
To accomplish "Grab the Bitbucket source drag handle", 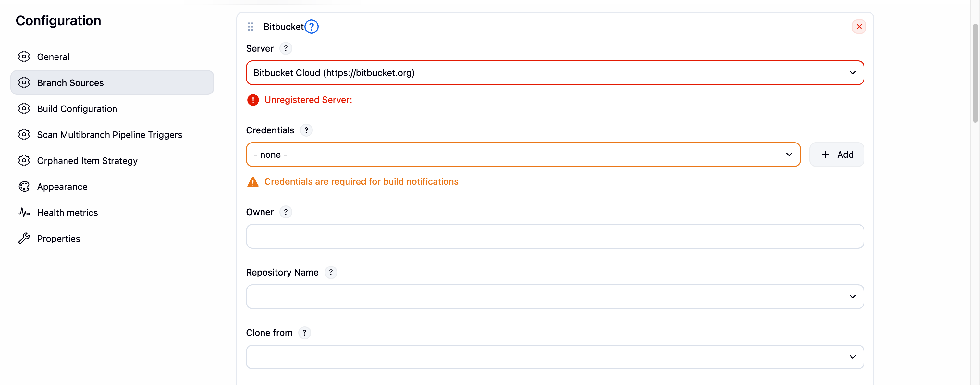I will pos(250,27).
